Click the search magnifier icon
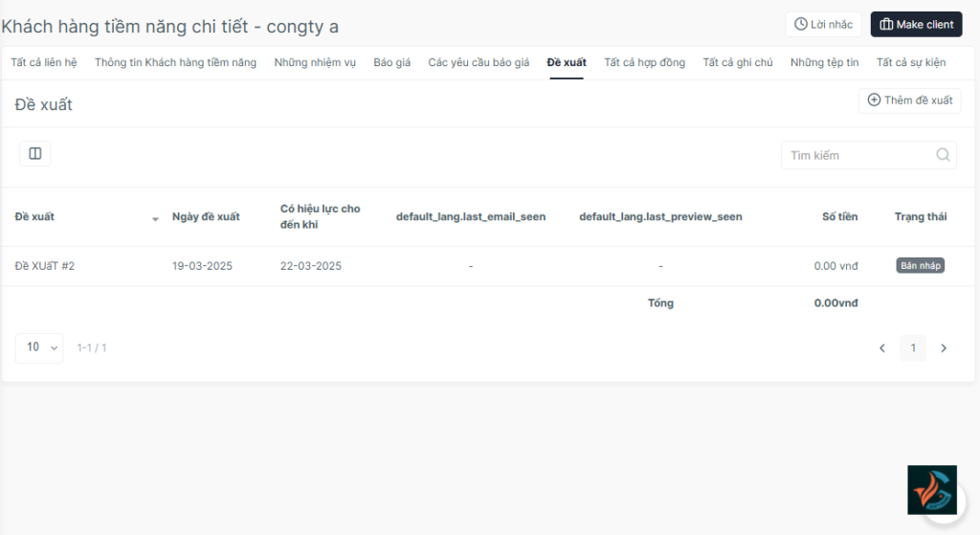Screen dimensions: 980x535 (943, 155)
